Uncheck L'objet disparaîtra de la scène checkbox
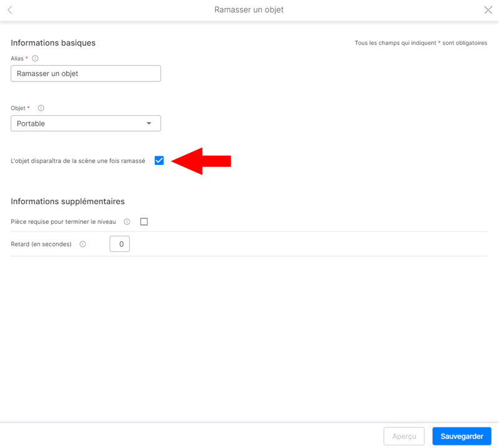 click(159, 161)
